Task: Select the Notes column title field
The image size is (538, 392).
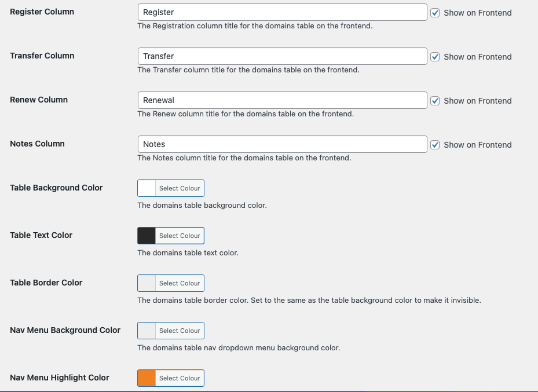Action: (x=282, y=144)
